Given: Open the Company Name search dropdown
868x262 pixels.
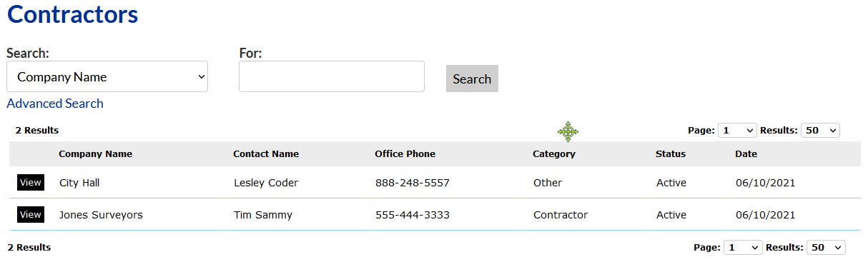Looking at the screenshot, I should [x=107, y=76].
